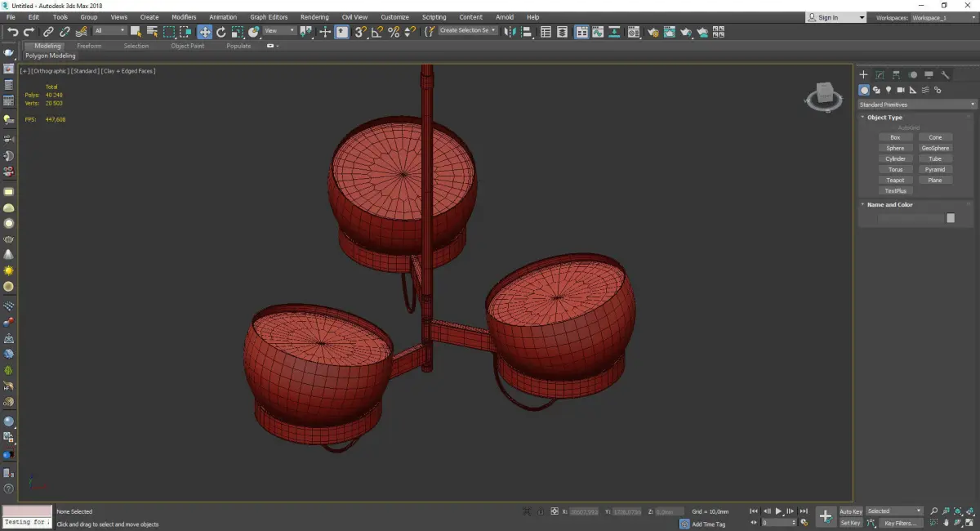Viewport: 980px width, 531px height.
Task: Open Key Filters dialog button
Action: coord(900,523)
